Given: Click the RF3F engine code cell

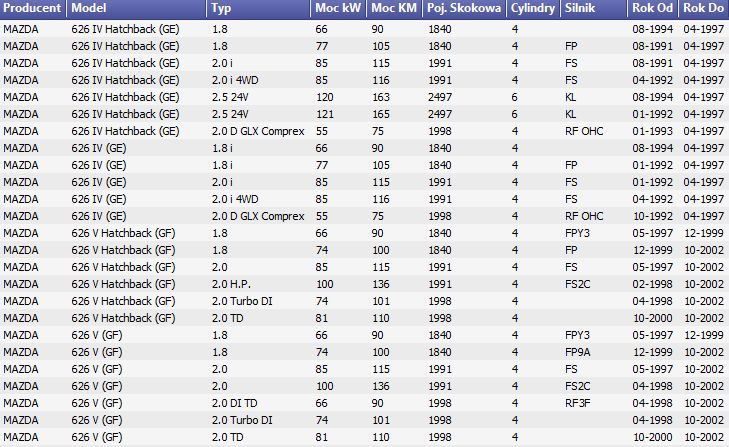Looking at the screenshot, I should pos(578,403).
